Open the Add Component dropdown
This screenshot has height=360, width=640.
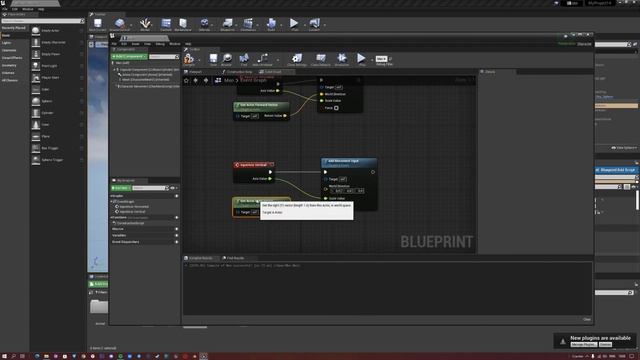(x=129, y=57)
